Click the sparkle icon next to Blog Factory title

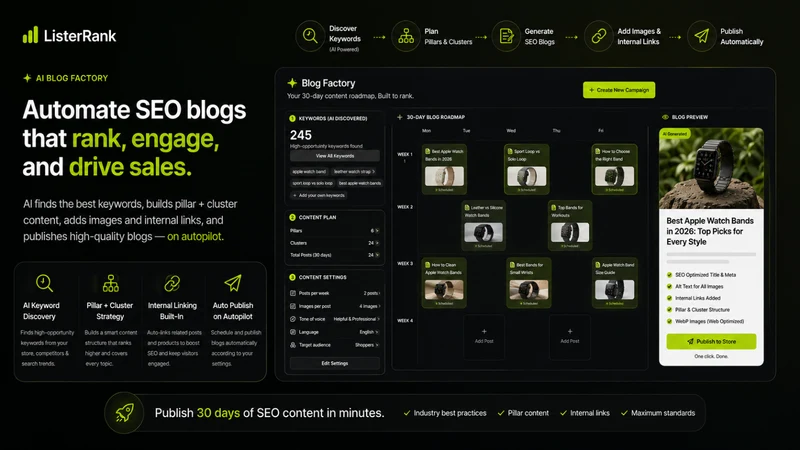(x=292, y=83)
